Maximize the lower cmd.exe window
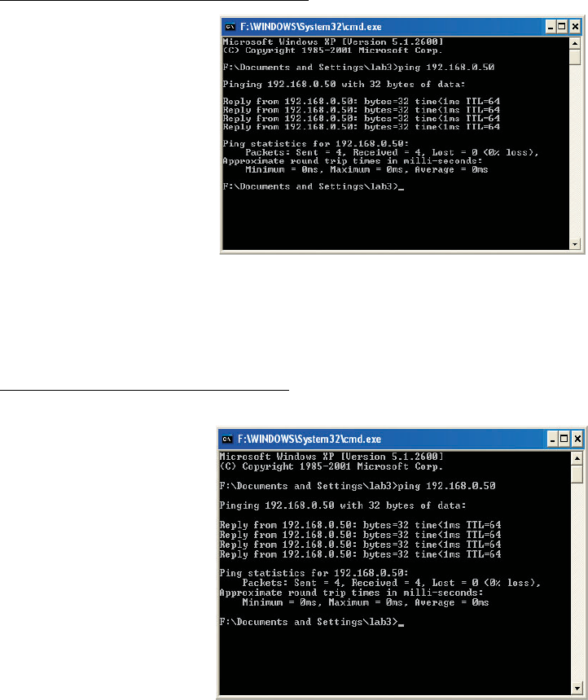This screenshot has height=700, width=588. tap(564, 440)
